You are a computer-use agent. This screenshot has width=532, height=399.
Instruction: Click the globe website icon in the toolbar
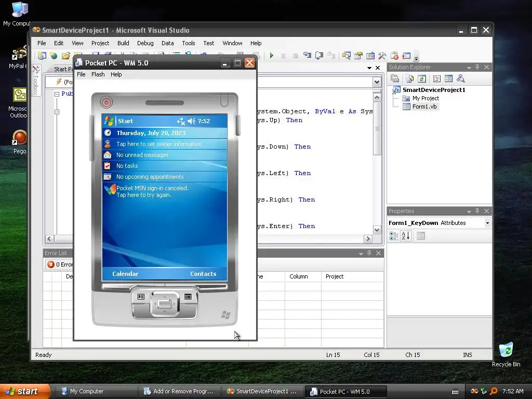point(54,56)
